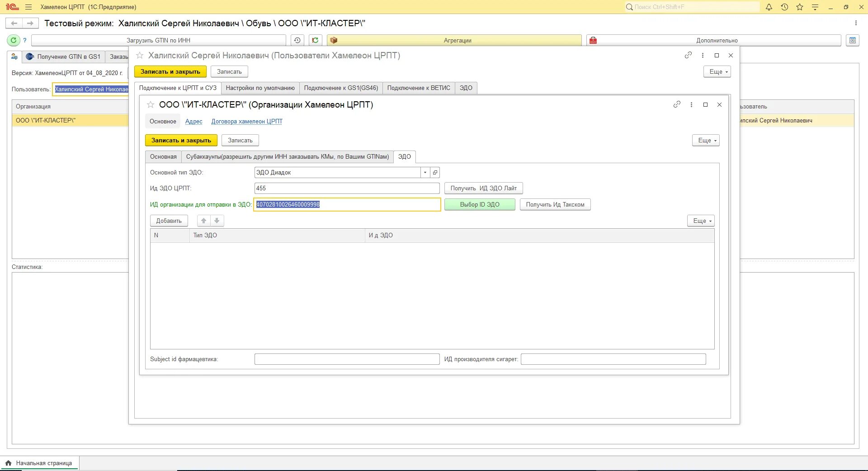The width and height of the screenshot is (868, 471).
Task: Click the Subject id фармацевтика input field
Action: tap(347, 359)
